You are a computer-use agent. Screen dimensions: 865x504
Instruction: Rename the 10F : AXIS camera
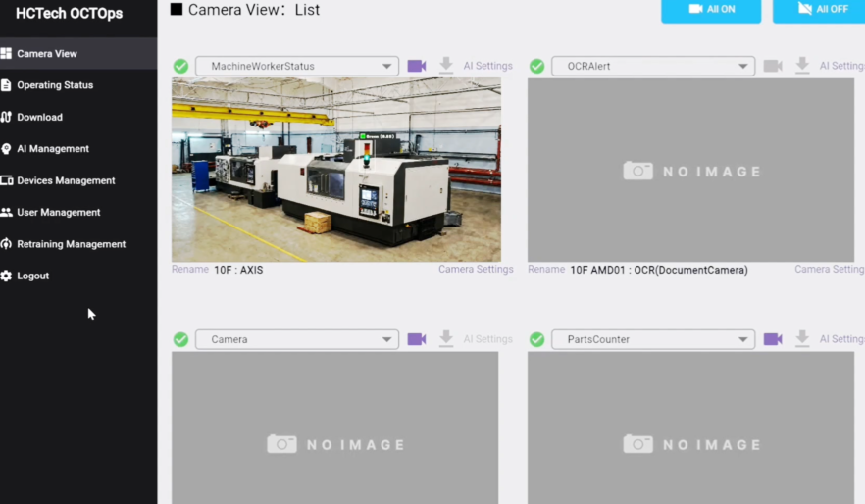[x=190, y=269]
